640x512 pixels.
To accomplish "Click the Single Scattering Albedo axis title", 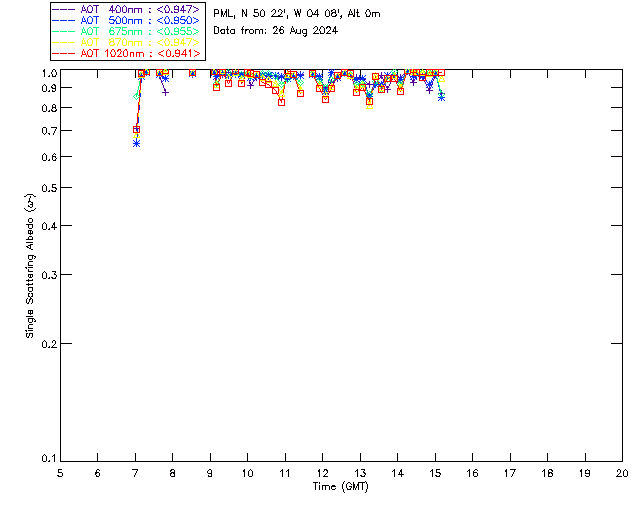I will click(x=30, y=266).
